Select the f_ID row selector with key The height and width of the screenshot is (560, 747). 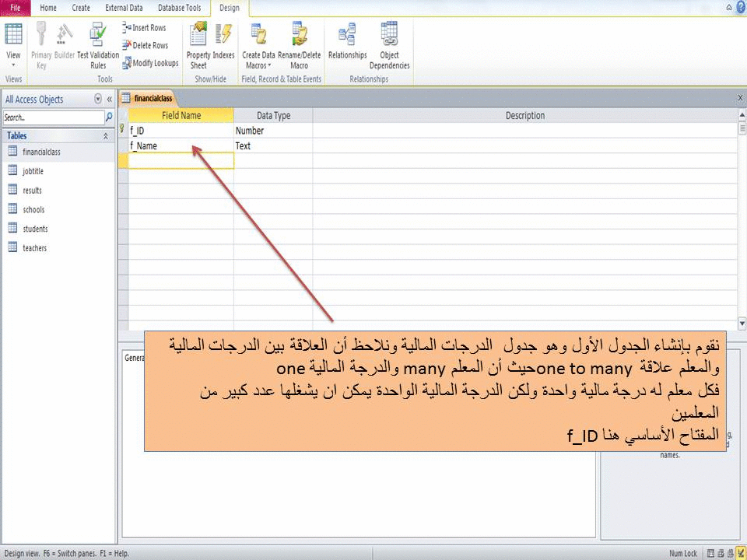[123, 130]
